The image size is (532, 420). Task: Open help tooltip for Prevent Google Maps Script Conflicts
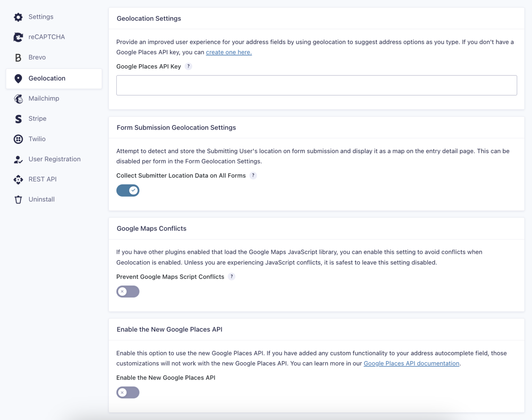coord(232,277)
